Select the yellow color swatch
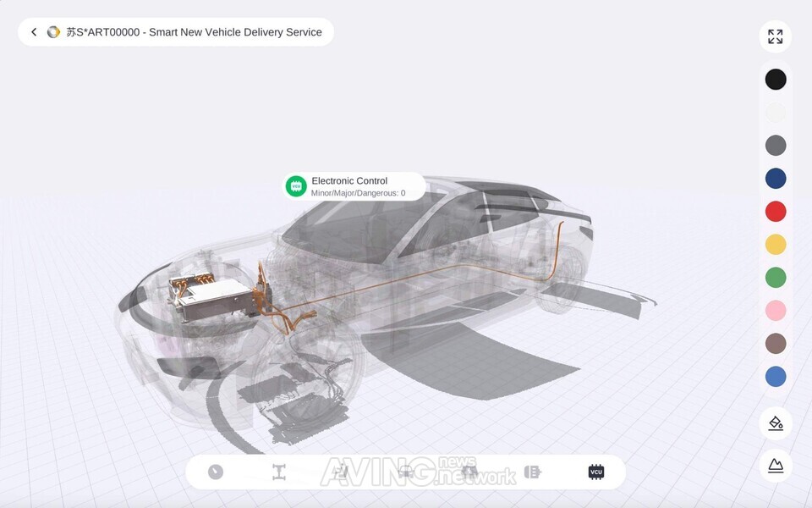 (776, 244)
